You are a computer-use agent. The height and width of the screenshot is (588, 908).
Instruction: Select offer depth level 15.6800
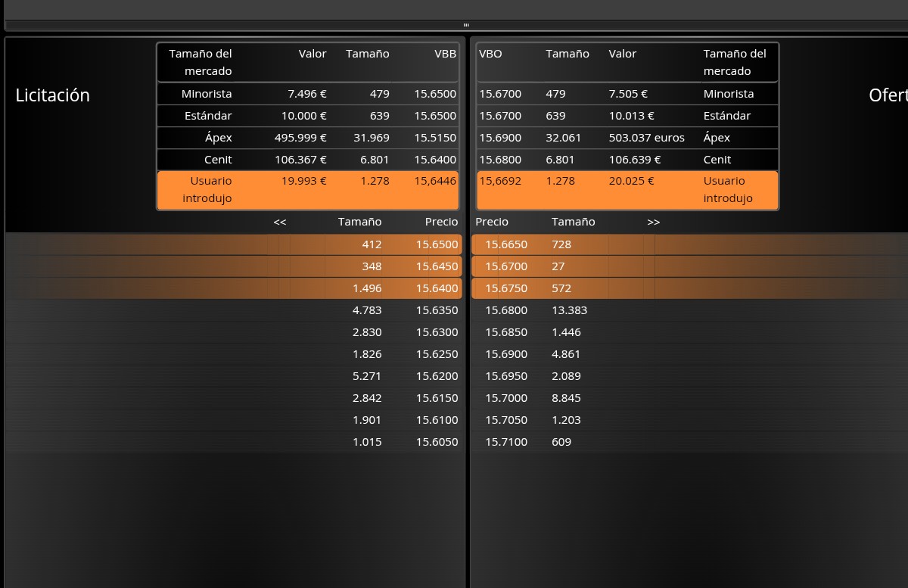689,310
